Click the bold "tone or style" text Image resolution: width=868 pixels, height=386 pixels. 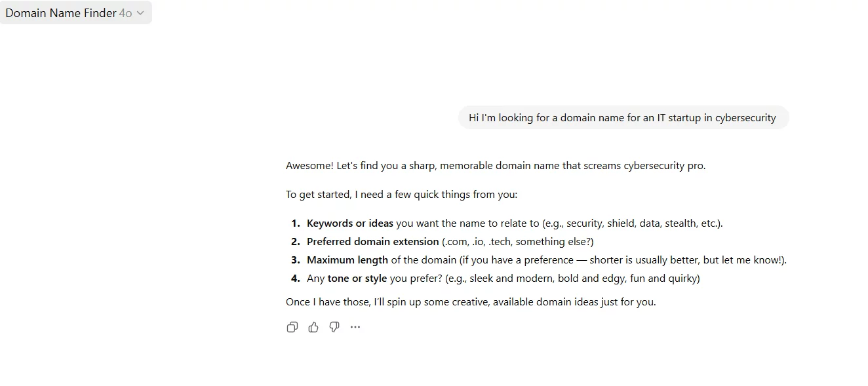[357, 279]
